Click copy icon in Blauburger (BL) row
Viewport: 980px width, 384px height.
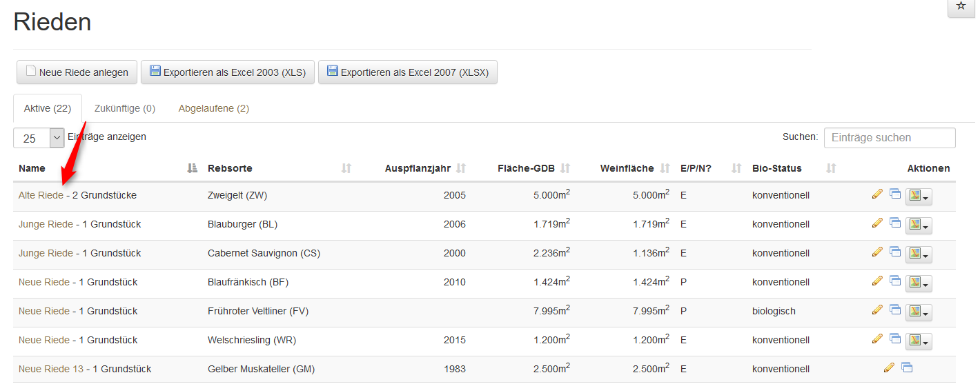(x=895, y=223)
